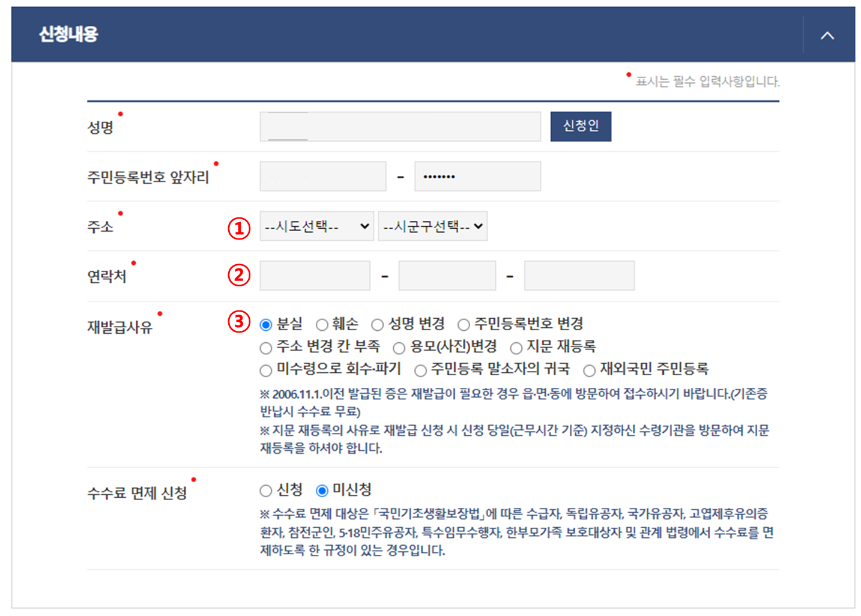Click the first 연락처 phone number field
Viewport: 861px width, 616px height.
tap(315, 276)
